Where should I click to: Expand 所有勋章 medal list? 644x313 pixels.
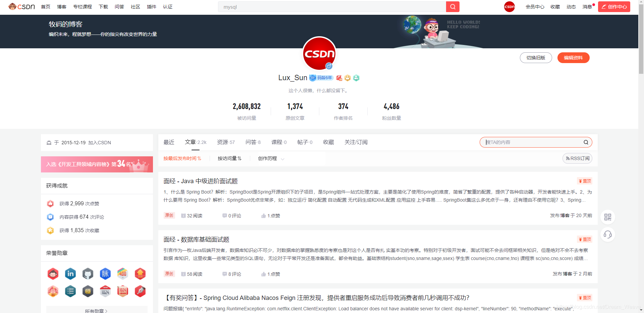pos(97,311)
